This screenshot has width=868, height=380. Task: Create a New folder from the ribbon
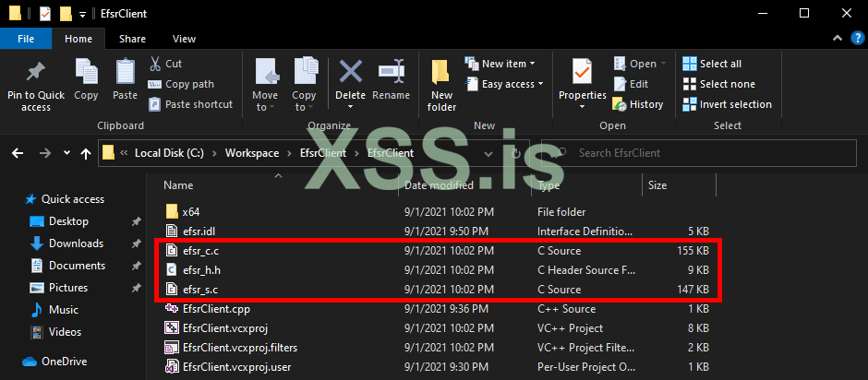[x=441, y=84]
